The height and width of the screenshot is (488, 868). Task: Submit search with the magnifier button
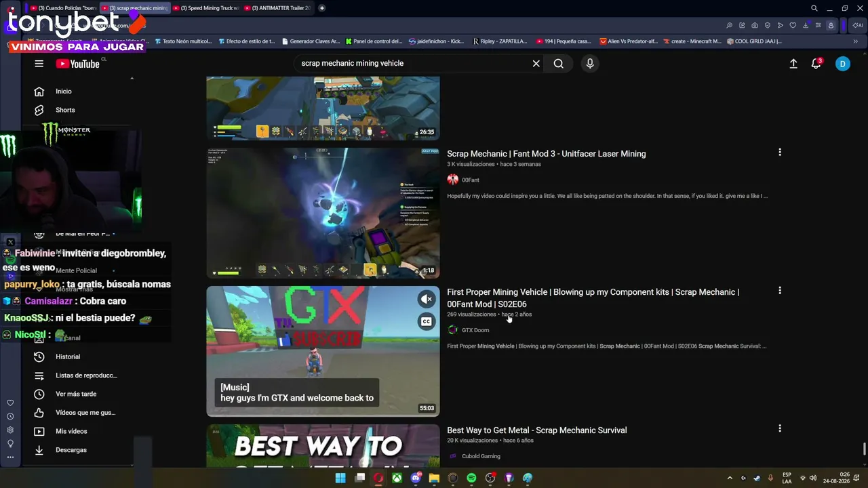[x=558, y=64]
